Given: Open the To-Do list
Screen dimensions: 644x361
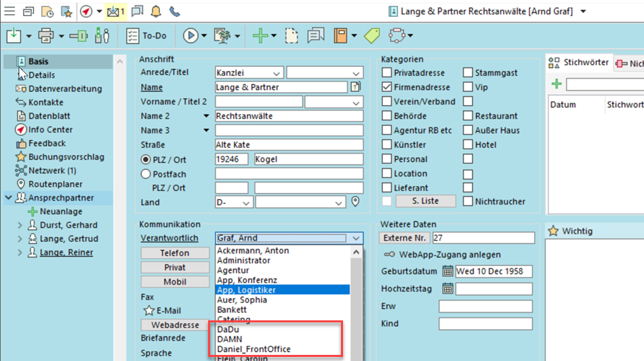Looking at the screenshot, I should pyautogui.click(x=149, y=35).
